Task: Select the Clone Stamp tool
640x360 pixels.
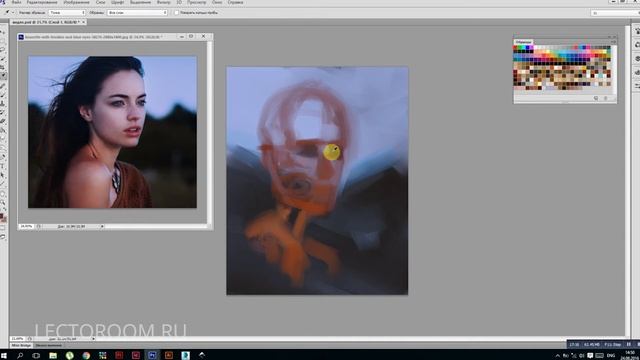Action: [3, 103]
